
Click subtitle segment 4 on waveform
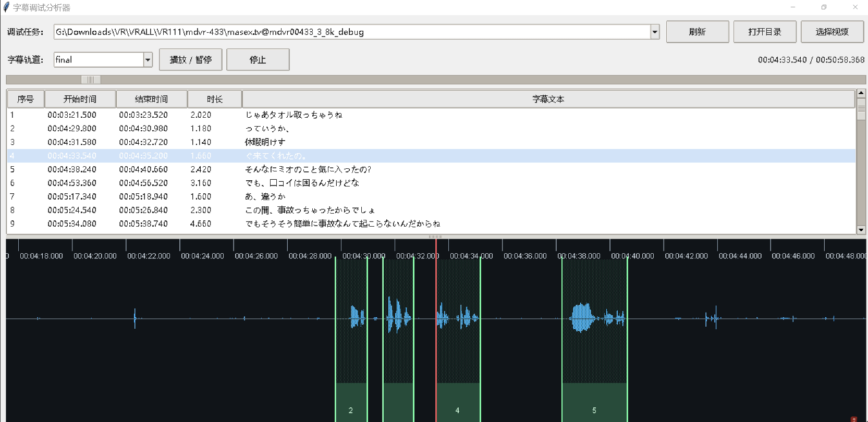458,339
